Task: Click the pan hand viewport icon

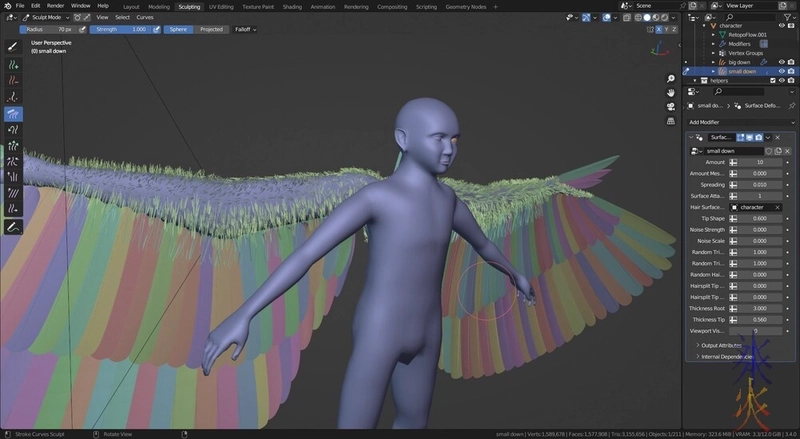Action: [671, 94]
